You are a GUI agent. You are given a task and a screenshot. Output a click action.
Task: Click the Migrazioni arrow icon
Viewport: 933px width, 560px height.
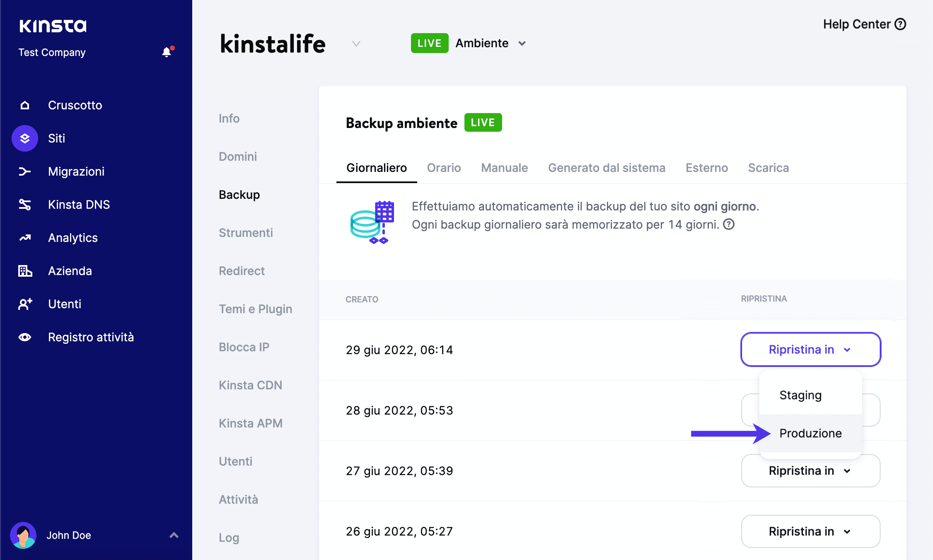click(x=25, y=171)
